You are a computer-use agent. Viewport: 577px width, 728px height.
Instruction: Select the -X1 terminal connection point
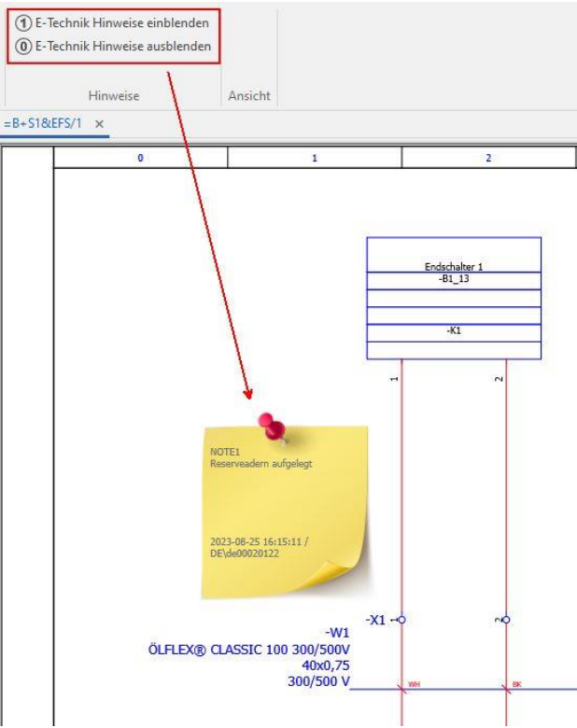(402, 620)
